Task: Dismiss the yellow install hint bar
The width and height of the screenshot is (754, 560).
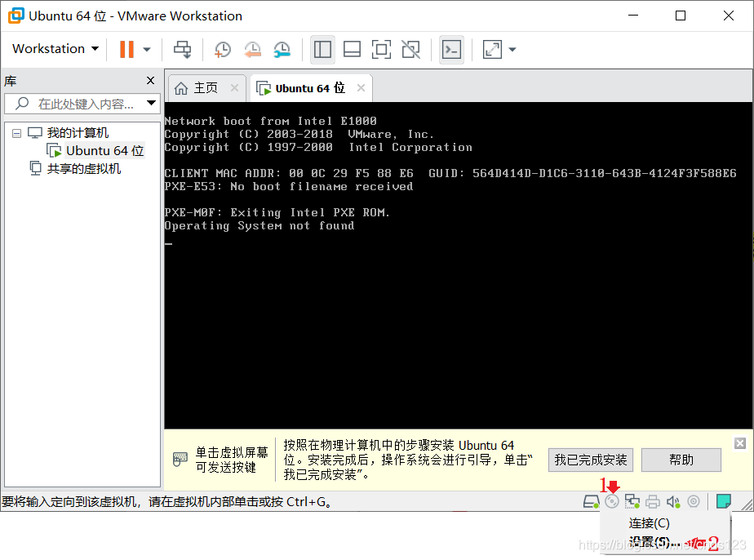Action: coord(740,443)
